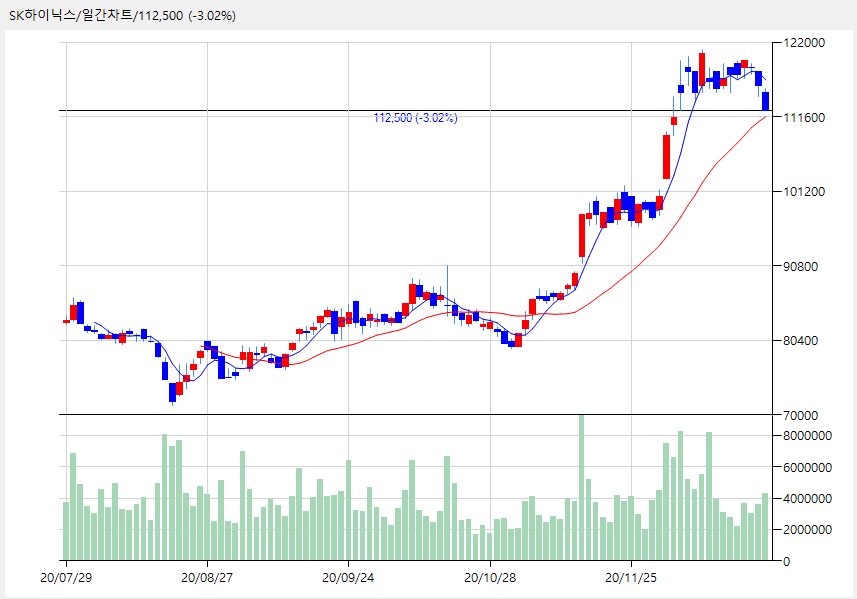Click the (-3.02%) change text in the title
This screenshot has height=599, width=857.
click(x=212, y=15)
